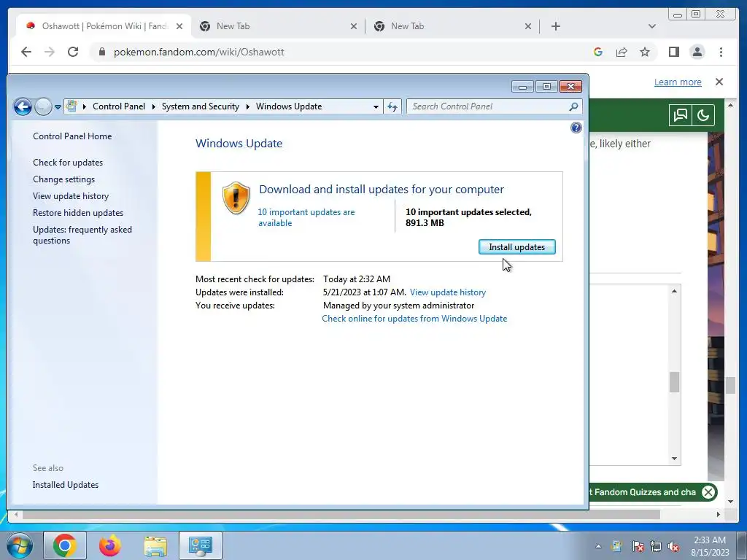Click View update history beside install date

tap(448, 292)
